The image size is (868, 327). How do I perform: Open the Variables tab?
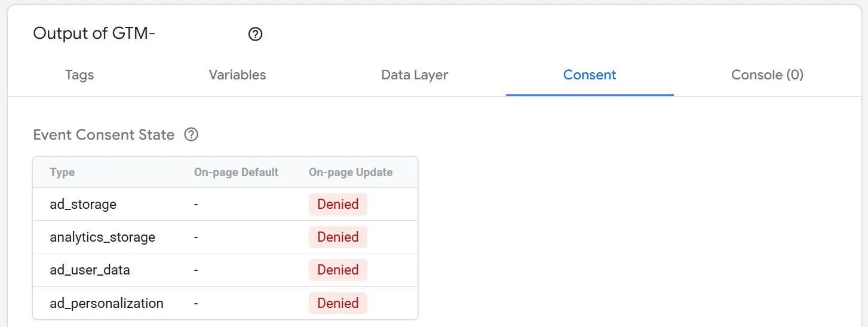(x=237, y=75)
